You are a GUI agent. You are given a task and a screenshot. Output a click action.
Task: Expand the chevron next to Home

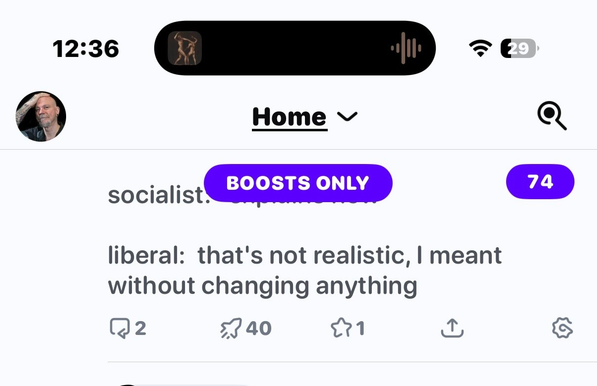click(x=347, y=116)
